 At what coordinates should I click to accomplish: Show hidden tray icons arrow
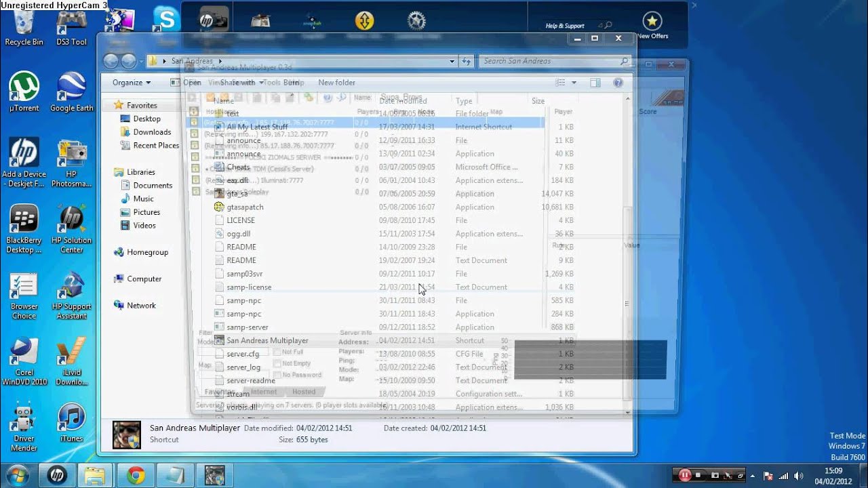(753, 476)
